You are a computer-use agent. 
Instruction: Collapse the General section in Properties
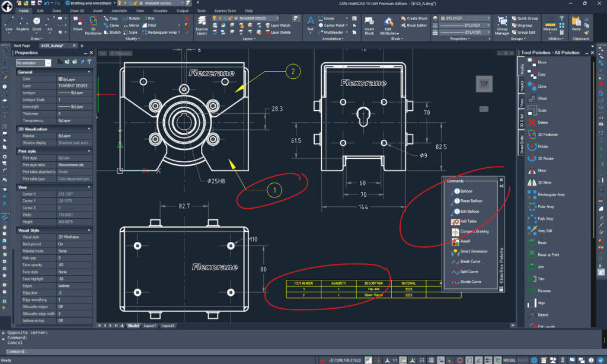pos(89,72)
